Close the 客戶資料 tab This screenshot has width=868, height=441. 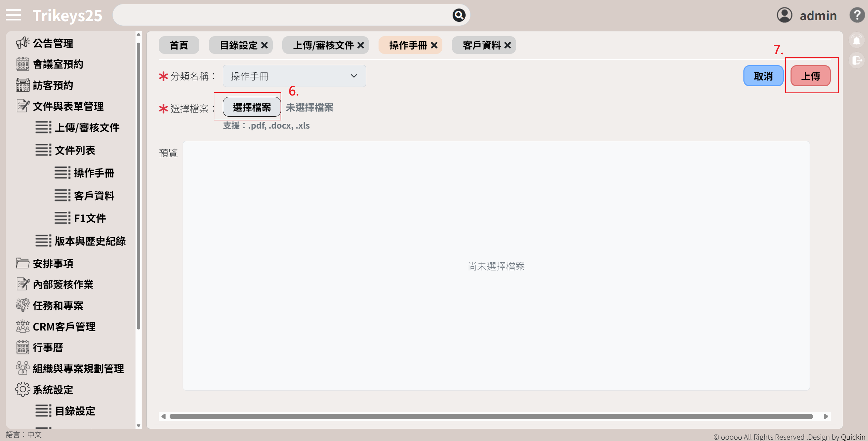[508, 45]
